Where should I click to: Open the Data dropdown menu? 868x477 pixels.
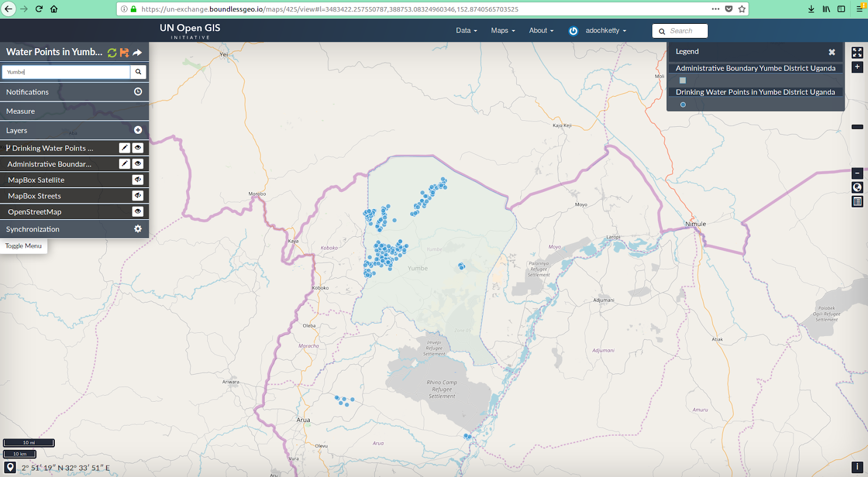coord(466,30)
